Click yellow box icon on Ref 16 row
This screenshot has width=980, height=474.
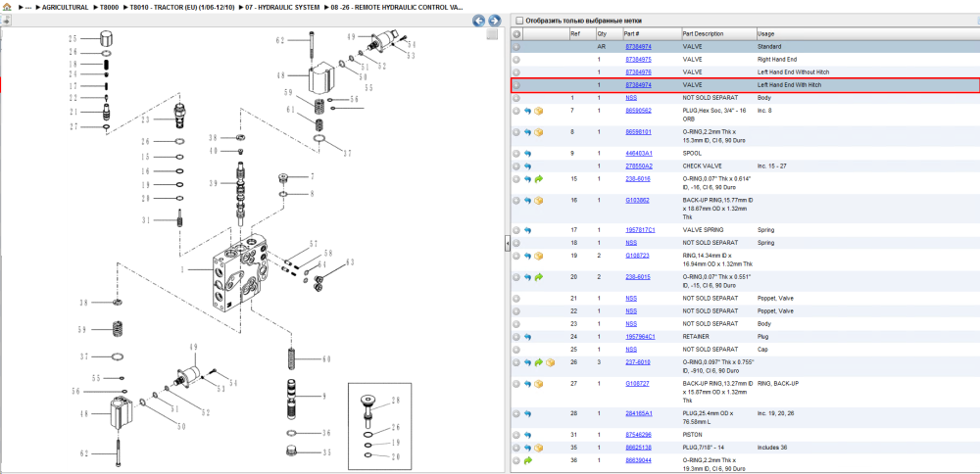coord(539,201)
